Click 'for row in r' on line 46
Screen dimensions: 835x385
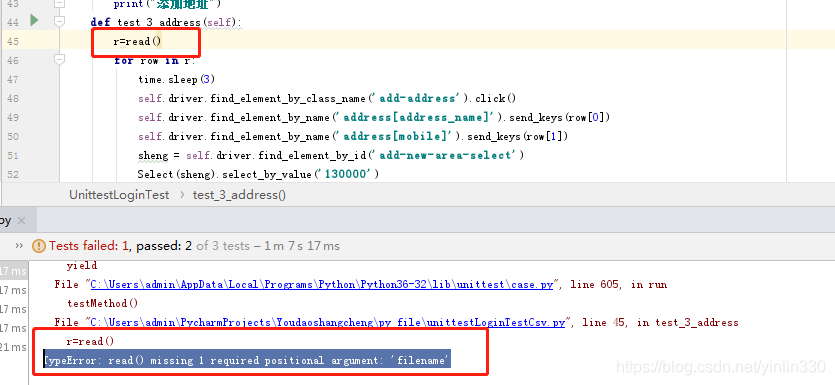click(155, 61)
